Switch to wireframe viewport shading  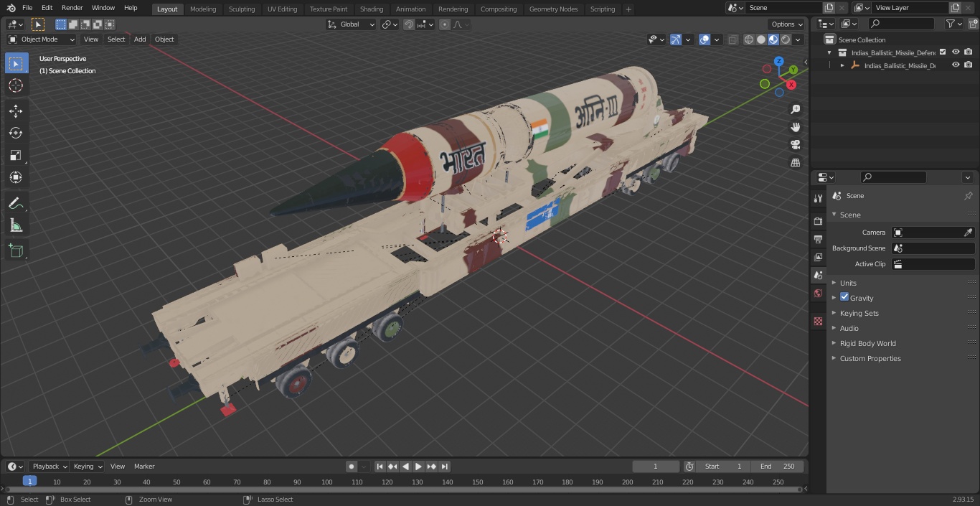pos(749,39)
